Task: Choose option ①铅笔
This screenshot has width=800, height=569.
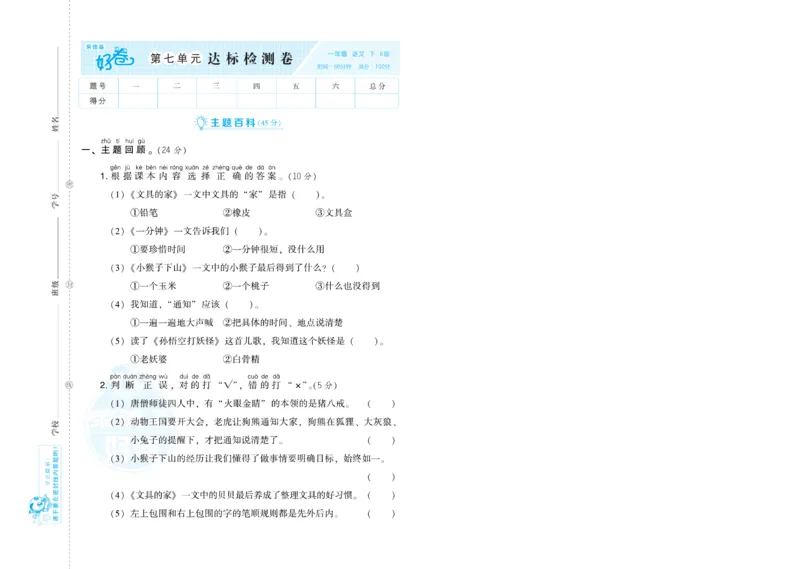Action: pyautogui.click(x=144, y=213)
